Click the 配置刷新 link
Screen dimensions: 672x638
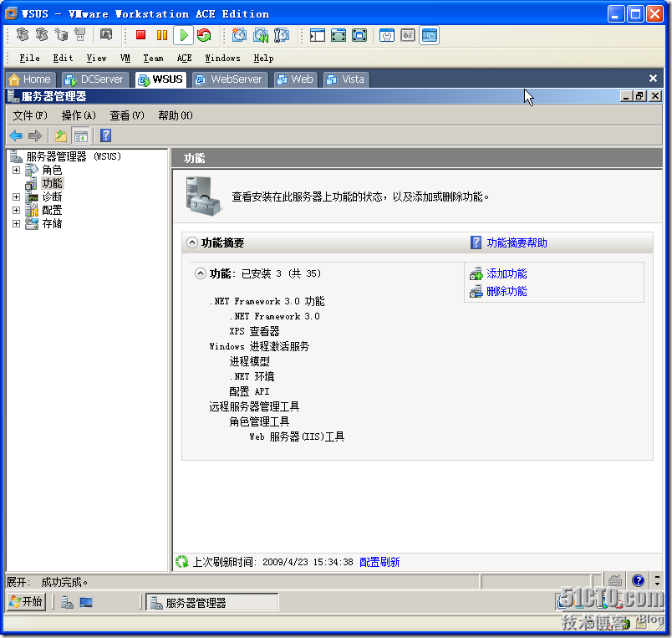click(379, 562)
